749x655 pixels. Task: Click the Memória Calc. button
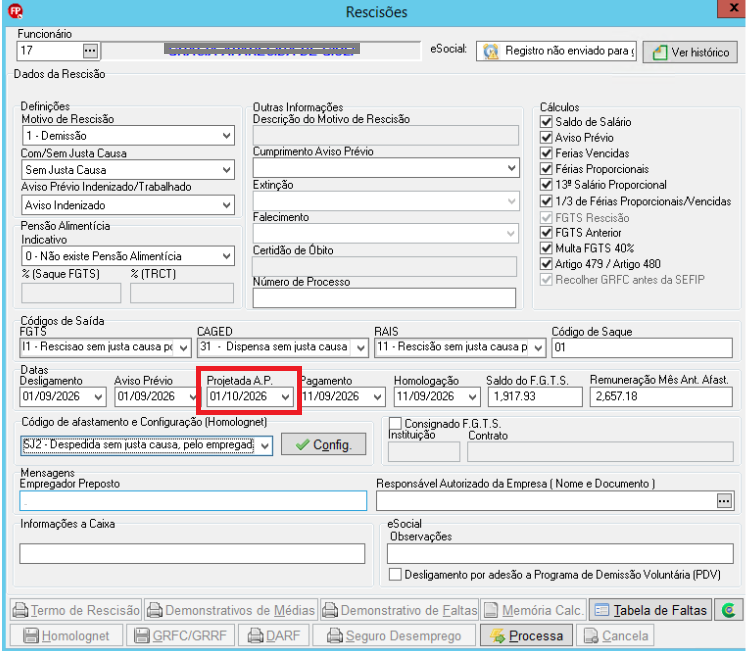click(534, 611)
